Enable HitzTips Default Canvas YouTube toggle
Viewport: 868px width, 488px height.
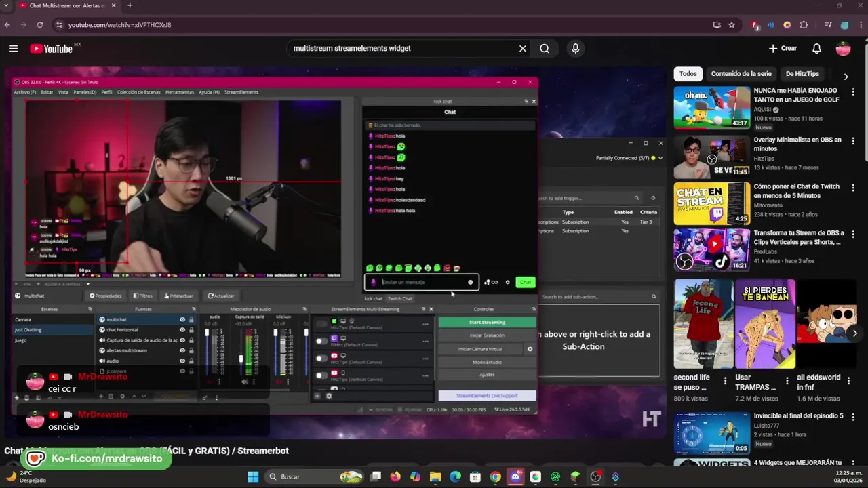[x=321, y=358]
